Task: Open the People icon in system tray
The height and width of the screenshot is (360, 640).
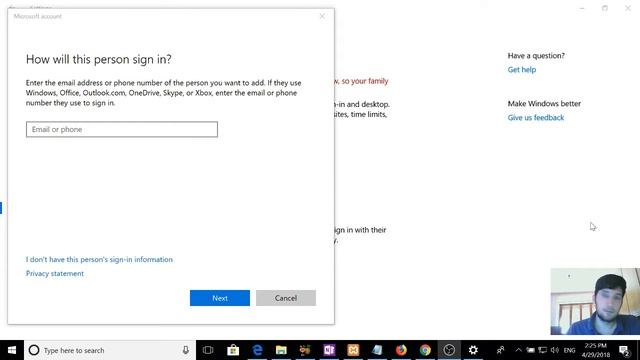Action: pos(500,350)
